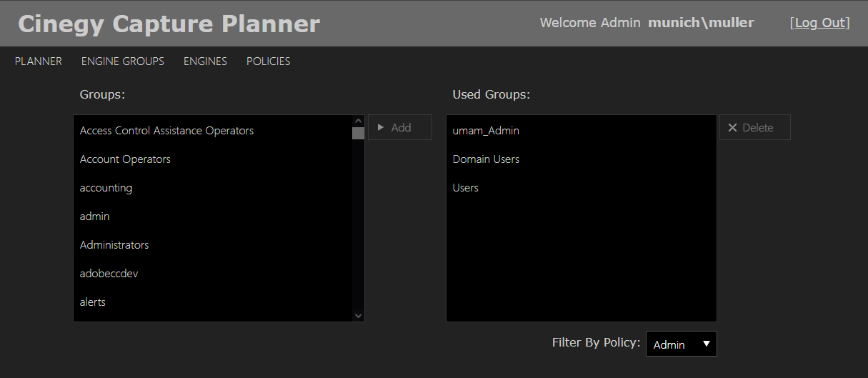The width and height of the screenshot is (868, 378).
Task: Select Administrators in Groups list
Action: pos(213,245)
